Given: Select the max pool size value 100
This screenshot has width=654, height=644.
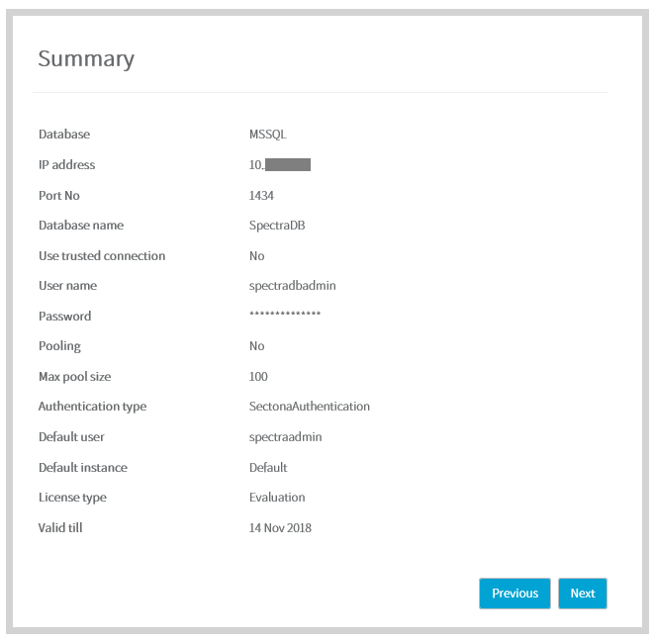Looking at the screenshot, I should point(258,377).
